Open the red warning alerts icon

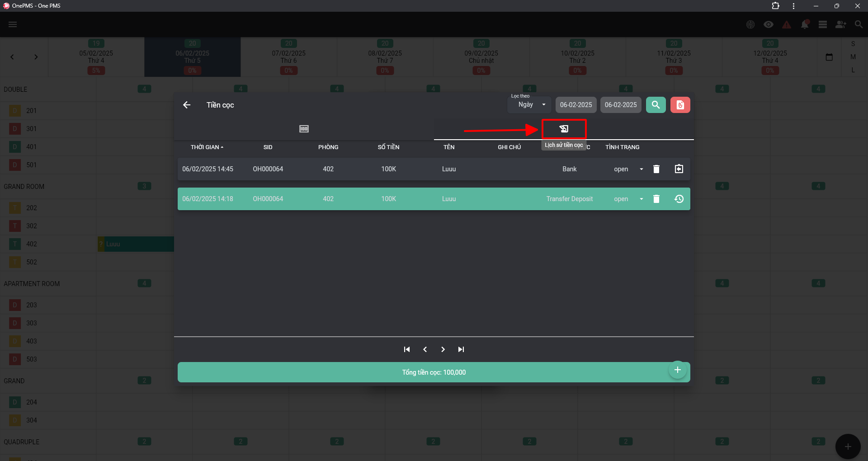[787, 24]
